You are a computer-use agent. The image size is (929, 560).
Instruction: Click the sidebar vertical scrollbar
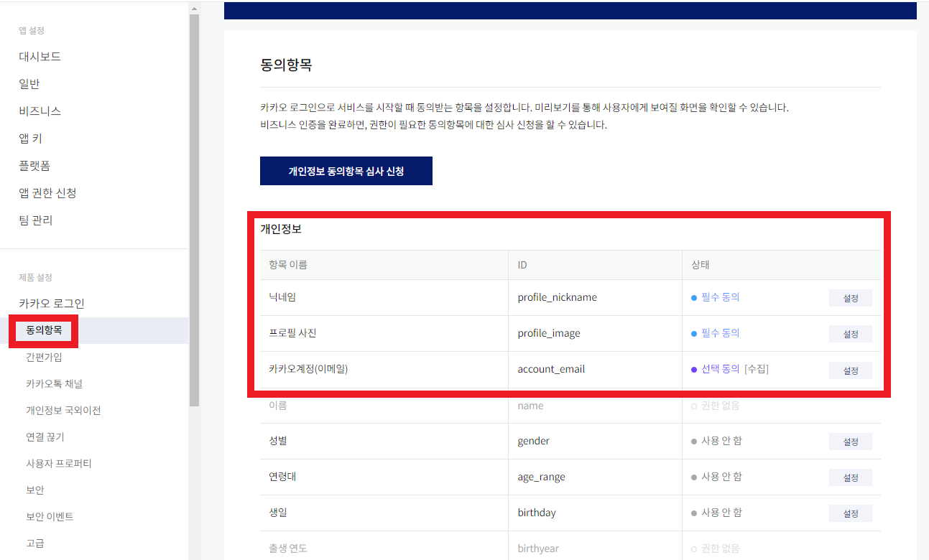[x=194, y=210]
